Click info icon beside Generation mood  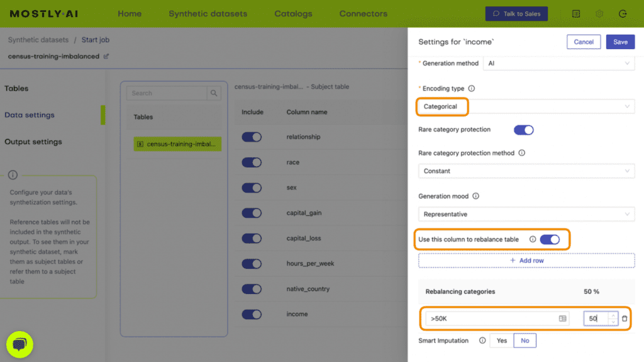click(475, 196)
